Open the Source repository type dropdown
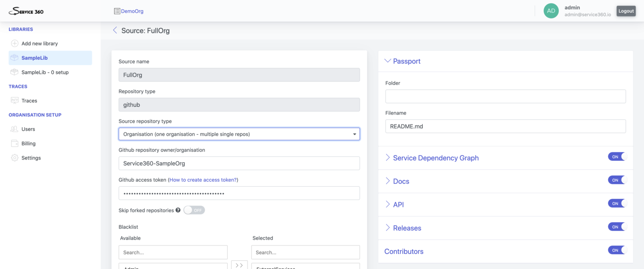The width and height of the screenshot is (644, 269). click(x=239, y=134)
